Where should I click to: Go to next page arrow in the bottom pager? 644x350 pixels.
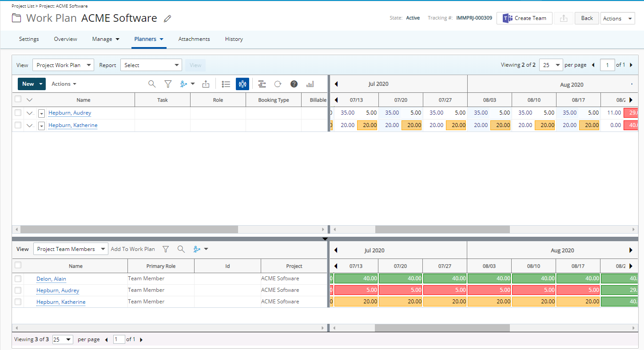click(141, 340)
